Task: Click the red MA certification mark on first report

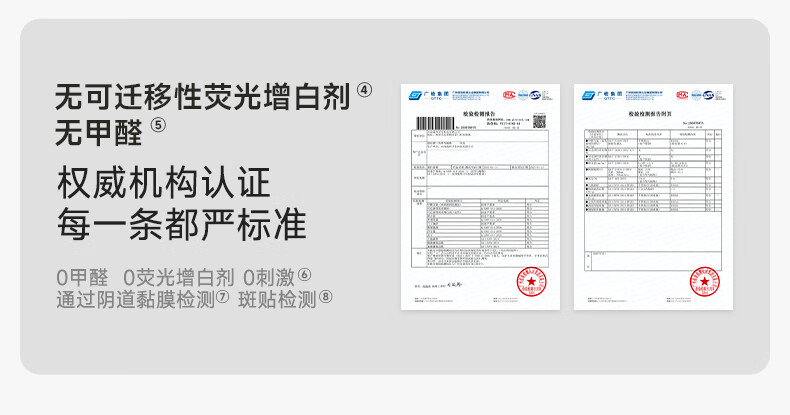Action: click(x=509, y=95)
